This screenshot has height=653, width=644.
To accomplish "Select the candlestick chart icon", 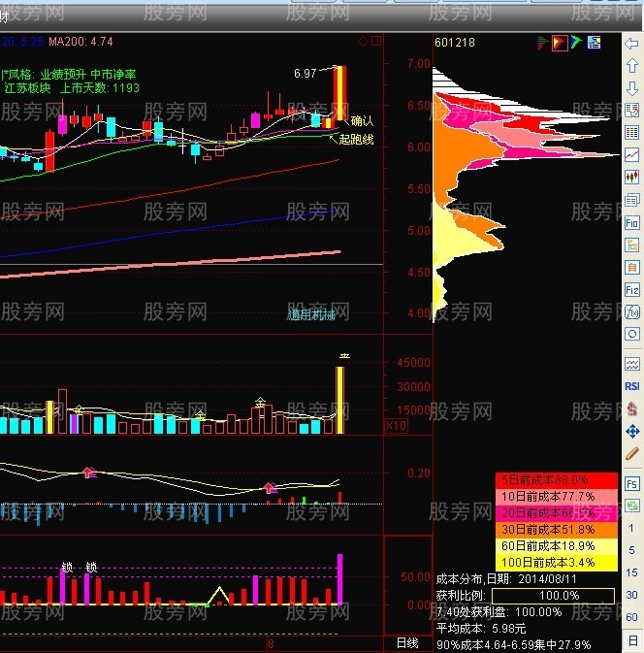I will pyautogui.click(x=632, y=177).
